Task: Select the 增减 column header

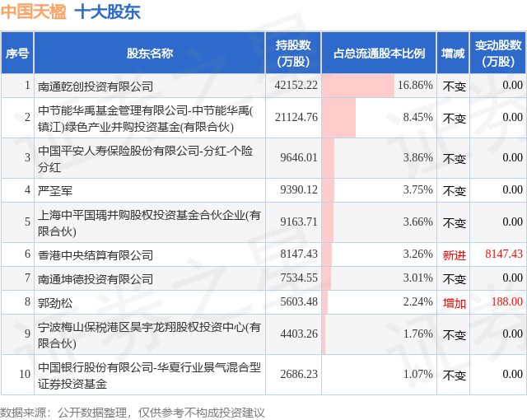Action: tap(453, 53)
